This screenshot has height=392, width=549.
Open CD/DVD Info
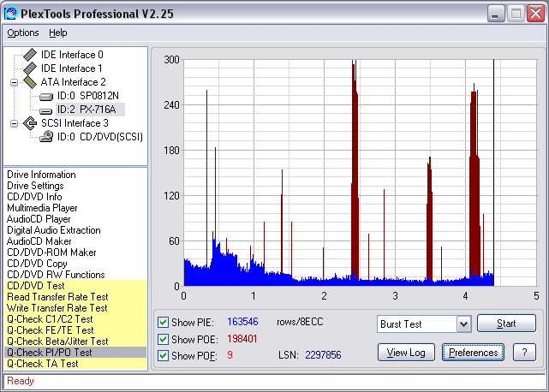pos(34,197)
